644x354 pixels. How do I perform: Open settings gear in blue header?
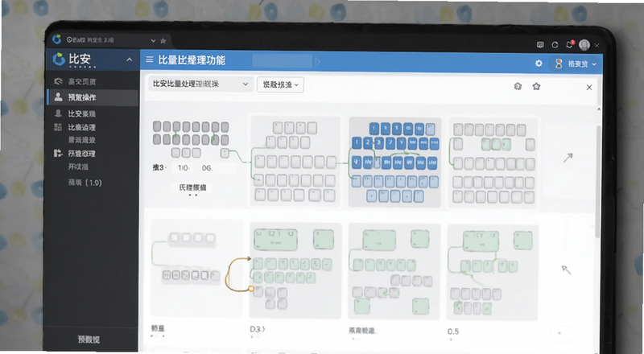[x=539, y=64]
